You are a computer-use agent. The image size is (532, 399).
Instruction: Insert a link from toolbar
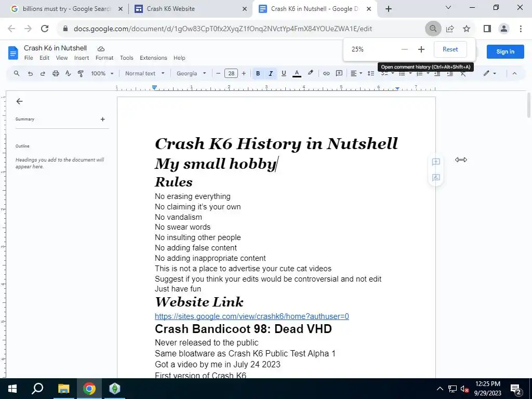tap(326, 73)
